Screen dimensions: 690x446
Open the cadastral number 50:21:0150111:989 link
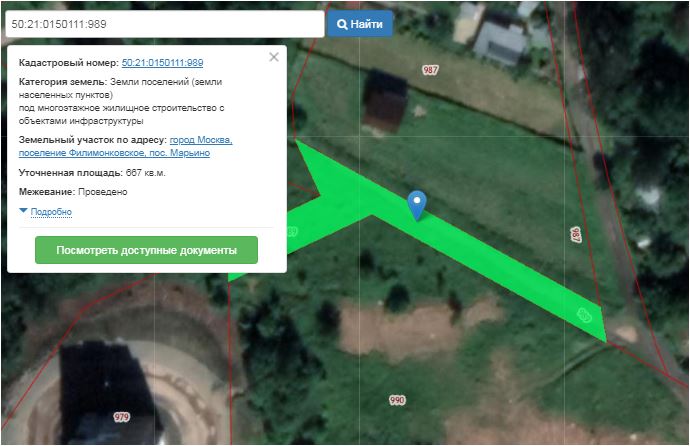(x=162, y=62)
